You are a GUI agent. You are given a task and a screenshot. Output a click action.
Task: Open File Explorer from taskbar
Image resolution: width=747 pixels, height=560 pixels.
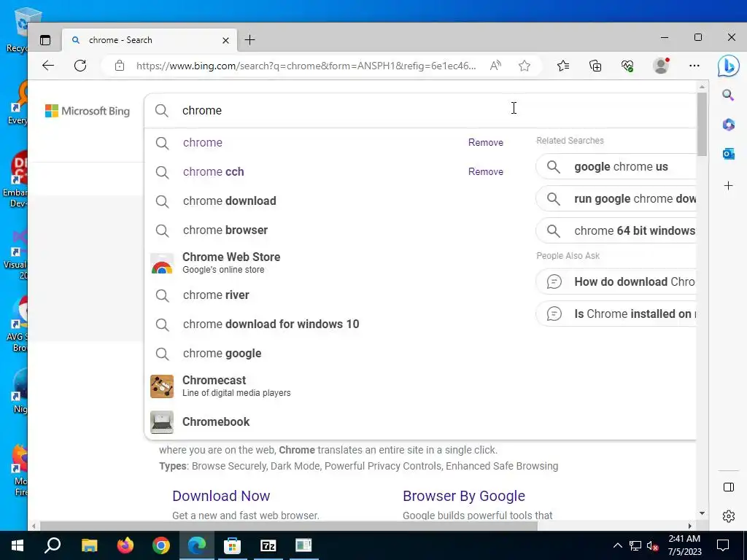coord(89,545)
